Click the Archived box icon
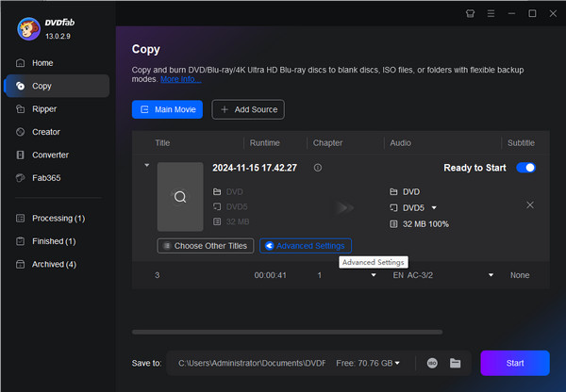Screen dimensions: 566x392 (21, 265)
